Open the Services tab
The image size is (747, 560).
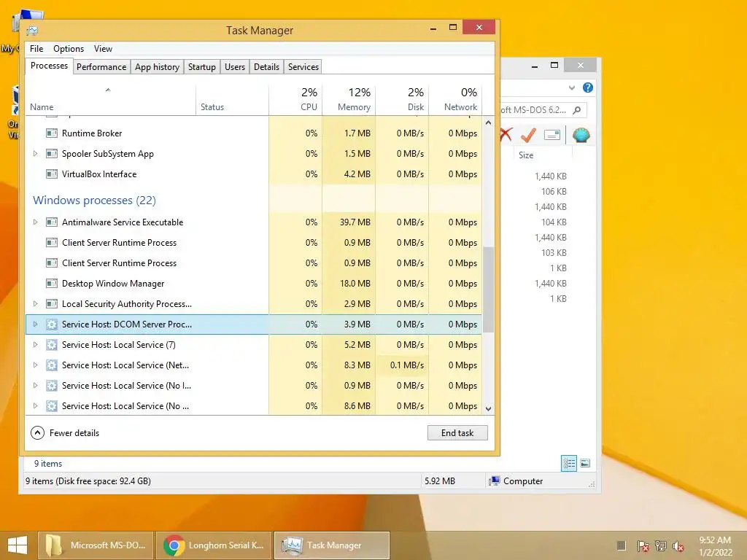[303, 67]
